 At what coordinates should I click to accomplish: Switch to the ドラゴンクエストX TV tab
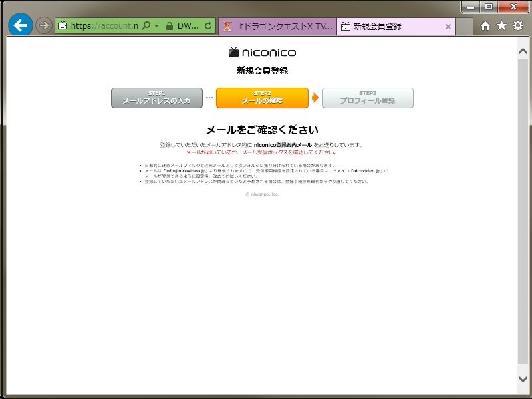tap(277, 26)
